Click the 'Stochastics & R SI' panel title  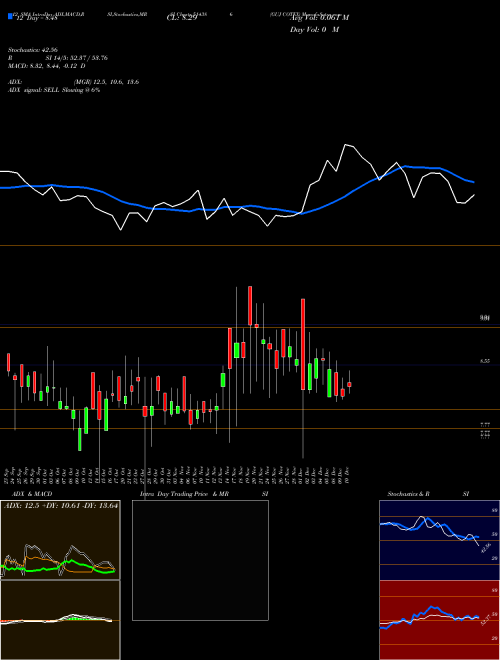coord(428,494)
